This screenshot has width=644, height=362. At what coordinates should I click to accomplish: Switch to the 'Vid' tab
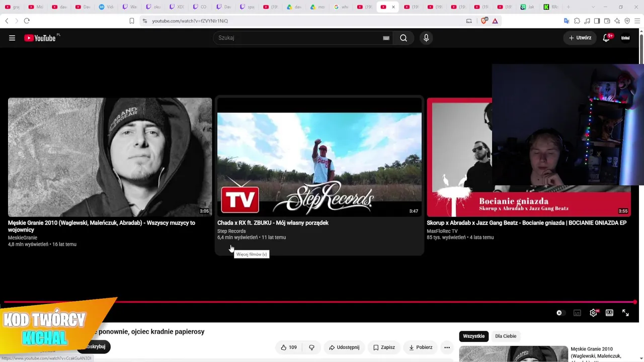[x=107, y=7]
